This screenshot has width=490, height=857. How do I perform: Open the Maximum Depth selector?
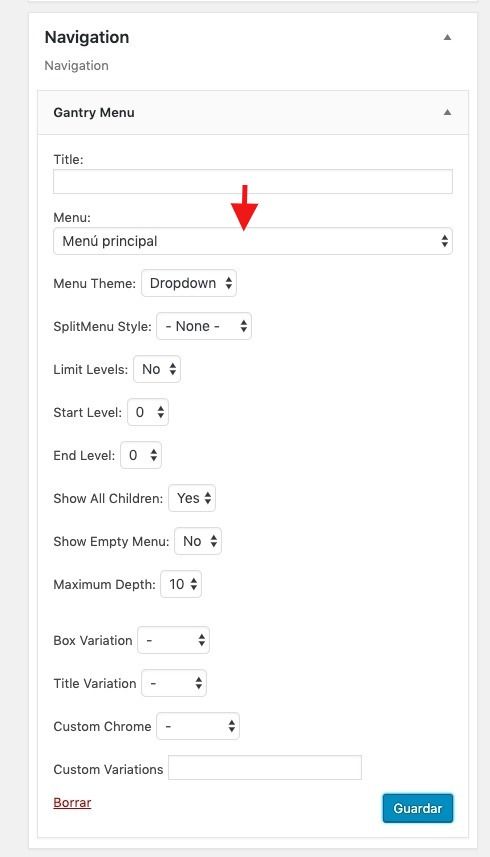coord(181,584)
